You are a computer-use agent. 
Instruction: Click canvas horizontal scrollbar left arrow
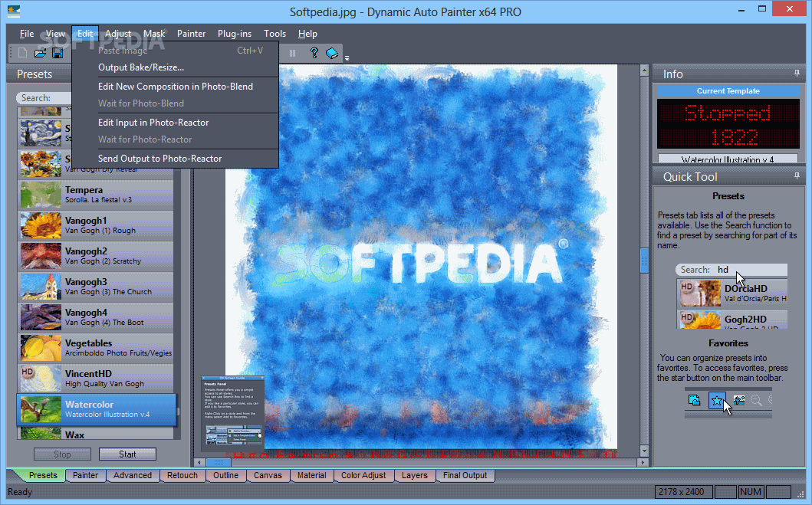tap(200, 462)
